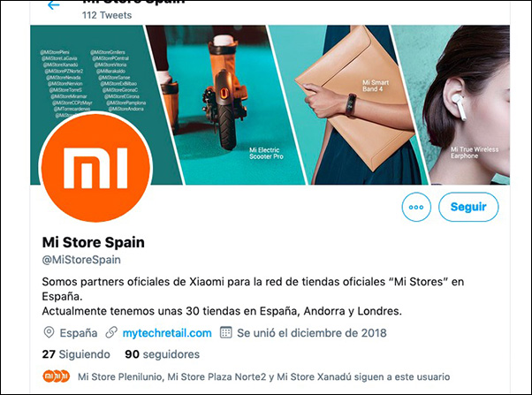
Task: Click the location pin icon
Action: (x=49, y=332)
